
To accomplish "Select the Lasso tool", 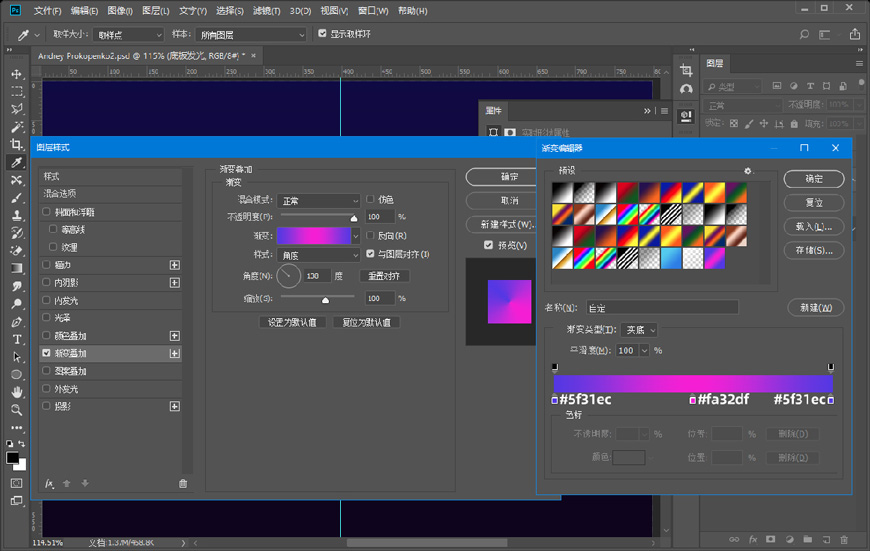I will click(x=17, y=109).
